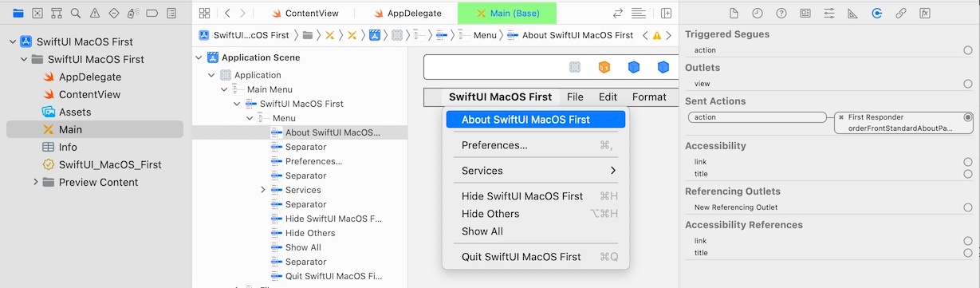Add an editor pane on the right
This screenshot has width=980, height=288.
tap(666, 14)
